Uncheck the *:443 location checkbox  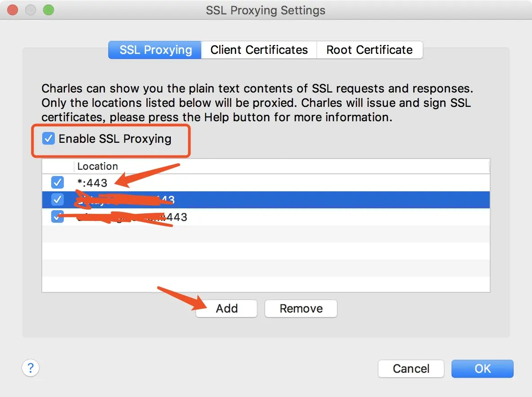tap(57, 182)
